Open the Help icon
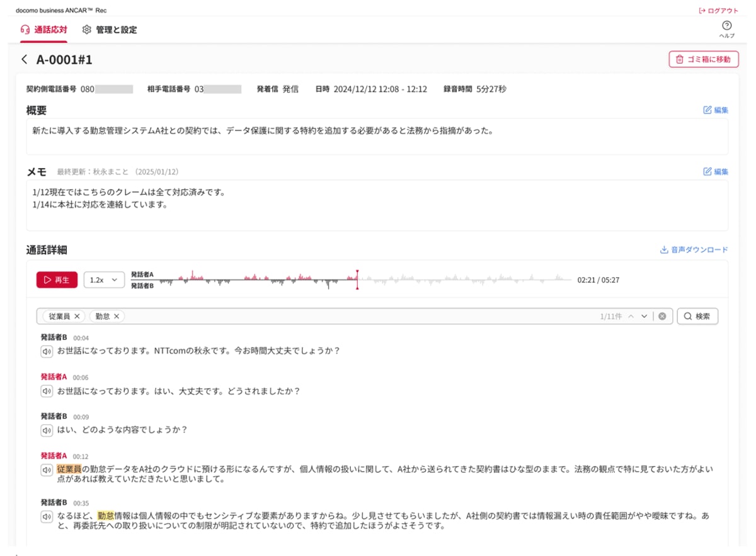This screenshot has width=756, height=556. [726, 26]
